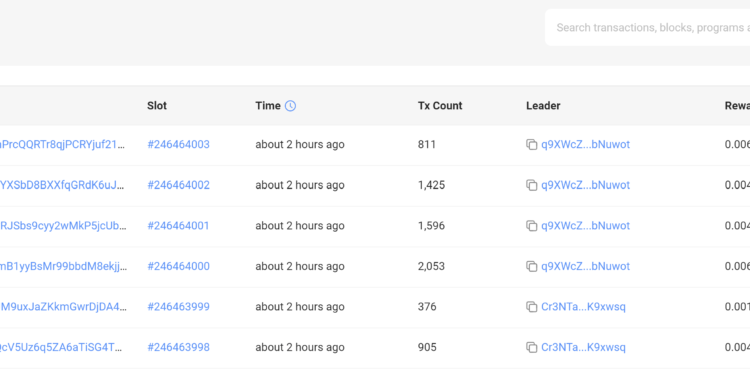Image resolution: width=750 pixels, height=375 pixels.
Task: Open slot #246464003
Action: (x=178, y=144)
